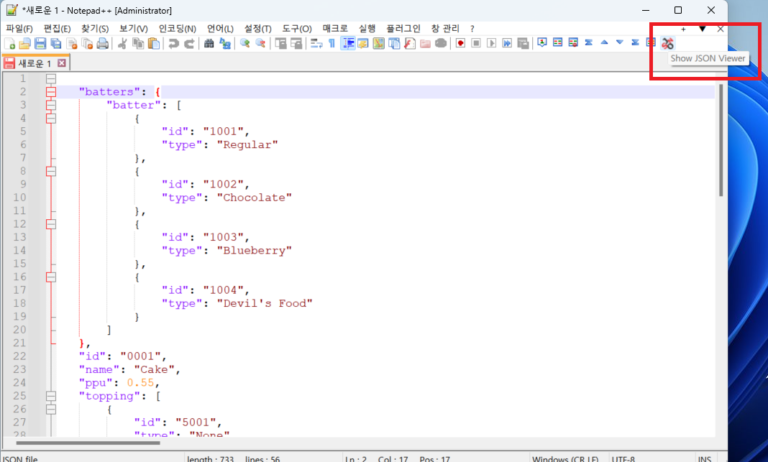Viewport: 768px width, 462px height.
Task: Open a file using the folder icon
Action: point(24,44)
